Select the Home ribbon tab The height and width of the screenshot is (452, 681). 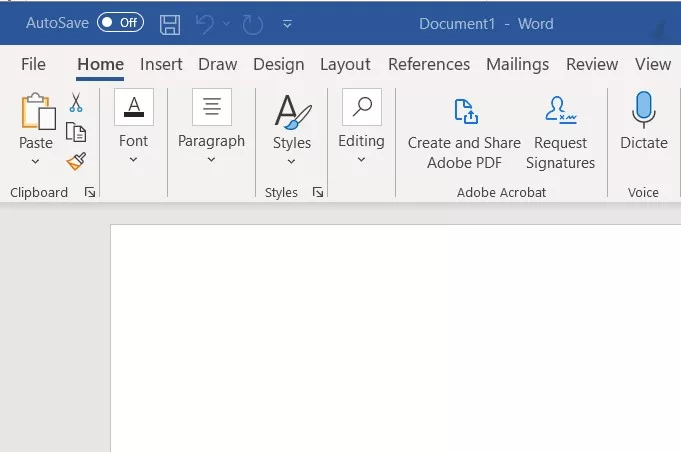100,64
